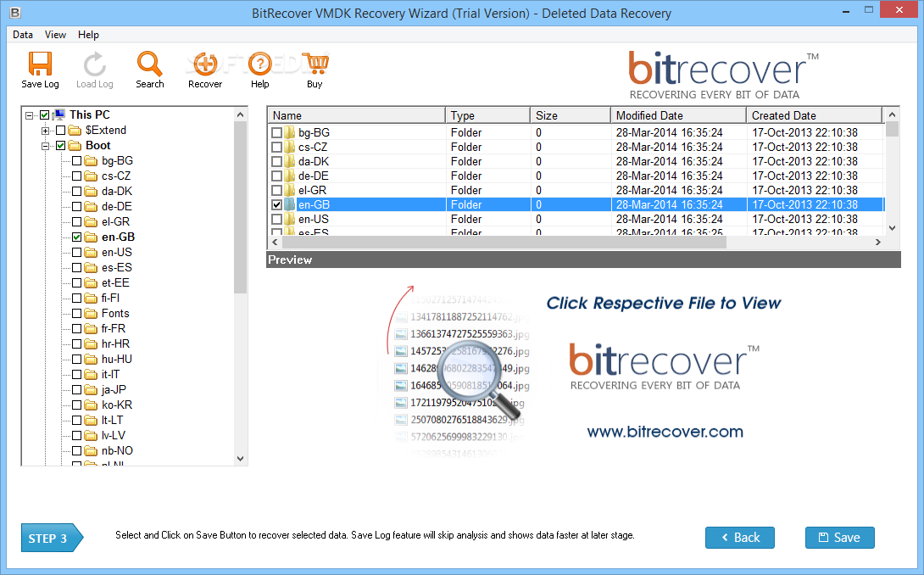Image resolution: width=924 pixels, height=575 pixels.
Task: Open the View menu
Action: 55,35
